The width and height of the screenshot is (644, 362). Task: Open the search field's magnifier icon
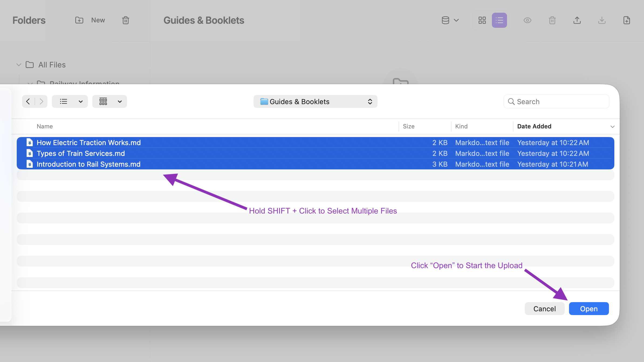pyautogui.click(x=511, y=101)
